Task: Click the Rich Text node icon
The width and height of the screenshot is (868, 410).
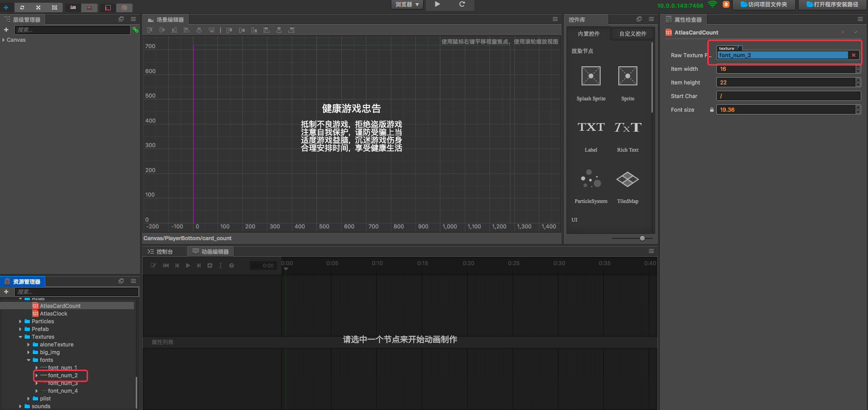Action: point(628,127)
